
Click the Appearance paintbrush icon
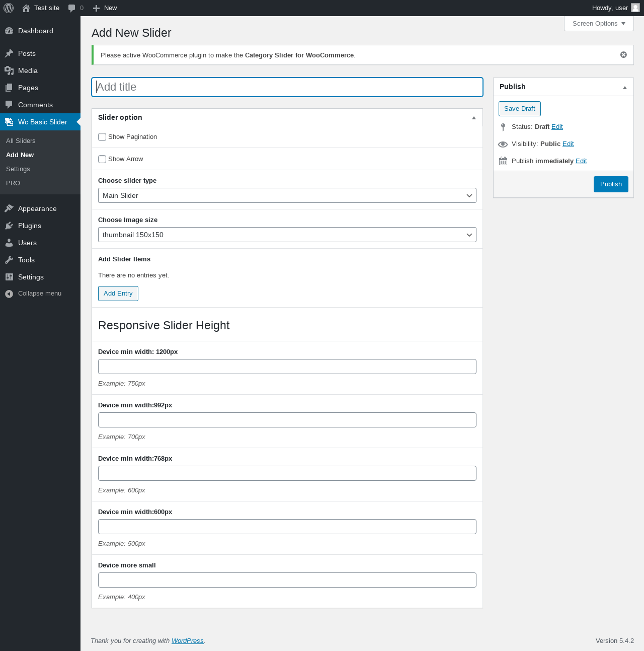click(9, 208)
